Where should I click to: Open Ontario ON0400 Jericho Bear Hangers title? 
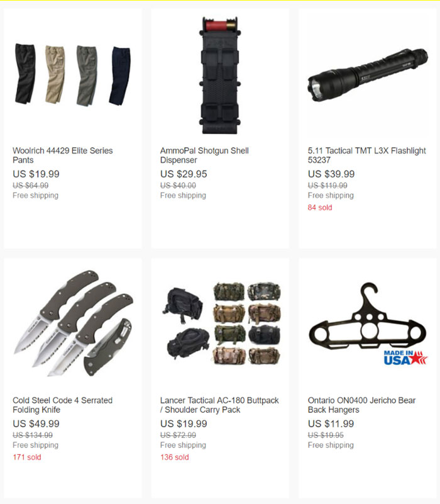pyautogui.click(x=361, y=405)
